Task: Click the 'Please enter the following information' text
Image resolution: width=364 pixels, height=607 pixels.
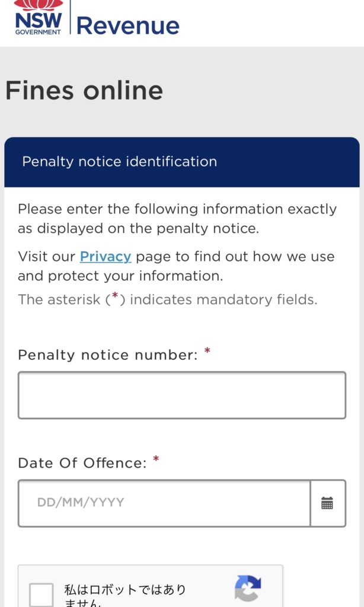Action: [x=177, y=219]
